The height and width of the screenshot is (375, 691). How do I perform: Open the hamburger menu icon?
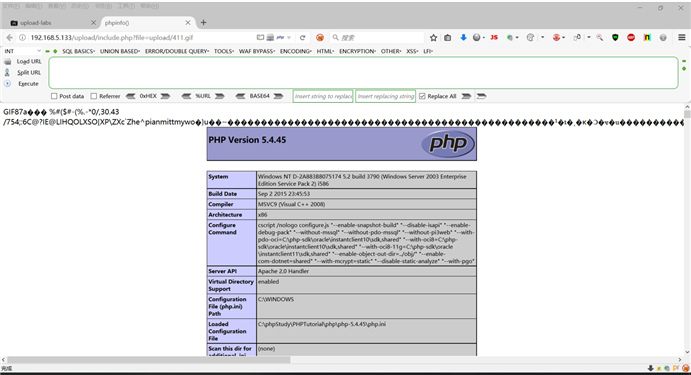click(x=682, y=38)
